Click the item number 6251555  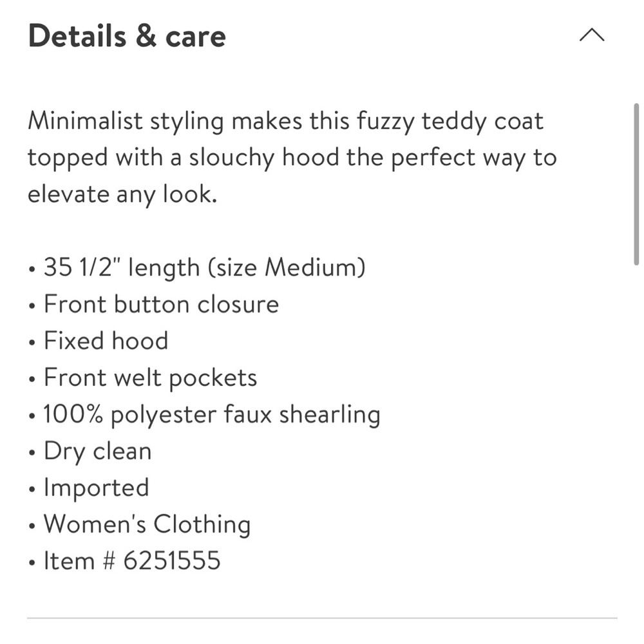tap(172, 561)
